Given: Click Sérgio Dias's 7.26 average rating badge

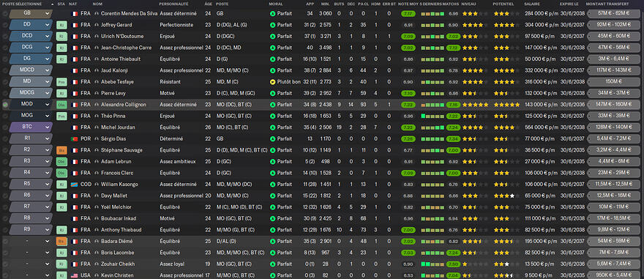Looking at the screenshot, I should (x=408, y=139).
